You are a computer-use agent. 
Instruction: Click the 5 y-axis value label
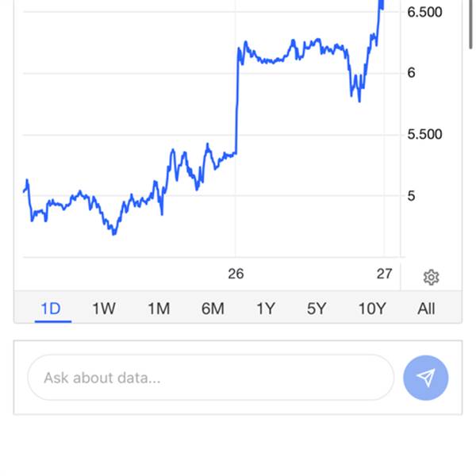[x=412, y=195]
